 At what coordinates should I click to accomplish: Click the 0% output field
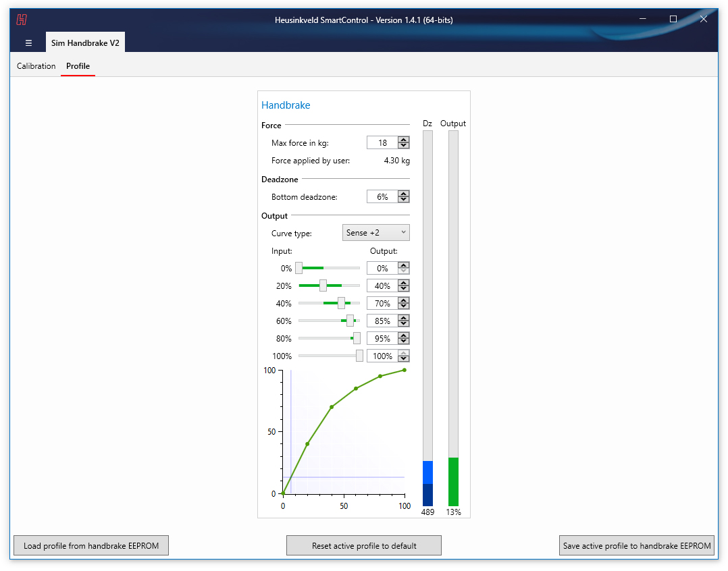tap(382, 268)
